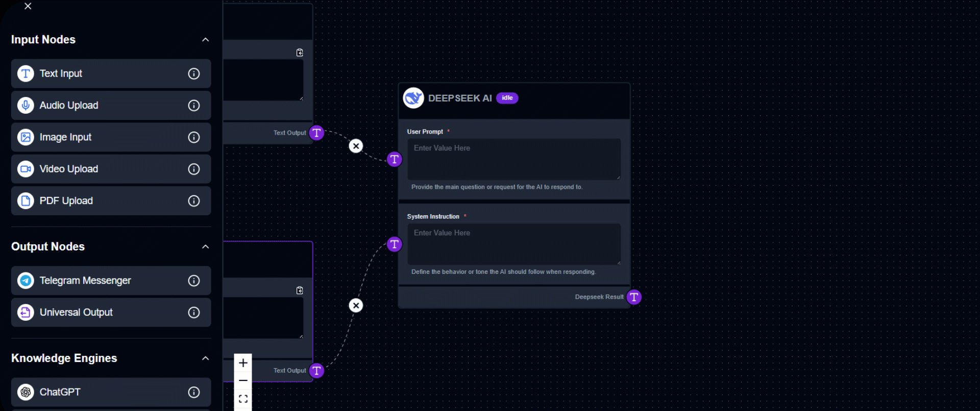Show info for Telegram Messenger node
This screenshot has width=980, height=411.
pyautogui.click(x=194, y=281)
